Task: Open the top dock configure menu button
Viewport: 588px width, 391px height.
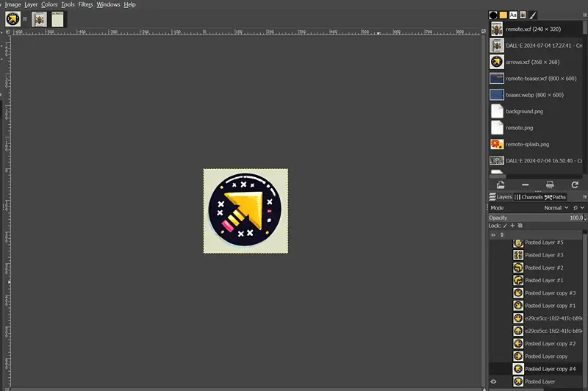Action: pos(584,15)
